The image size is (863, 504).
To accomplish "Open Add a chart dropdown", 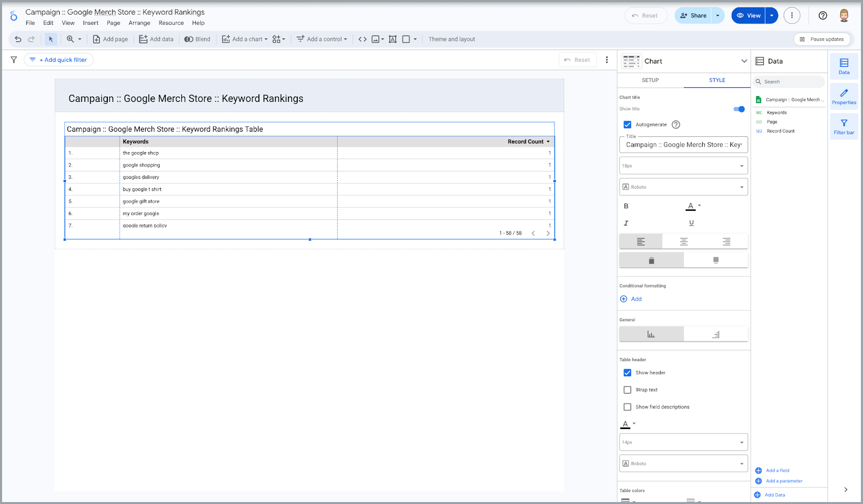I will tap(244, 39).
